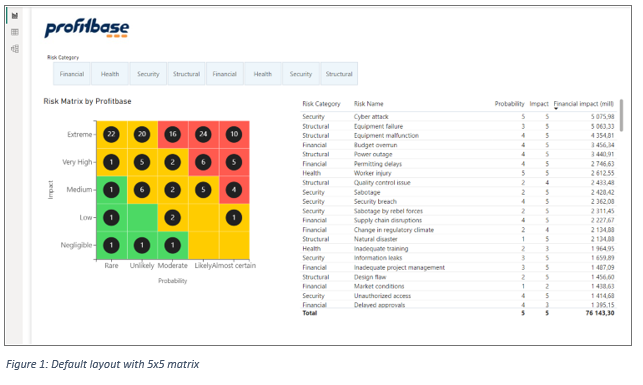Sort by the Risk Category column header
This screenshot has height=385, width=643.
pyautogui.click(x=321, y=104)
